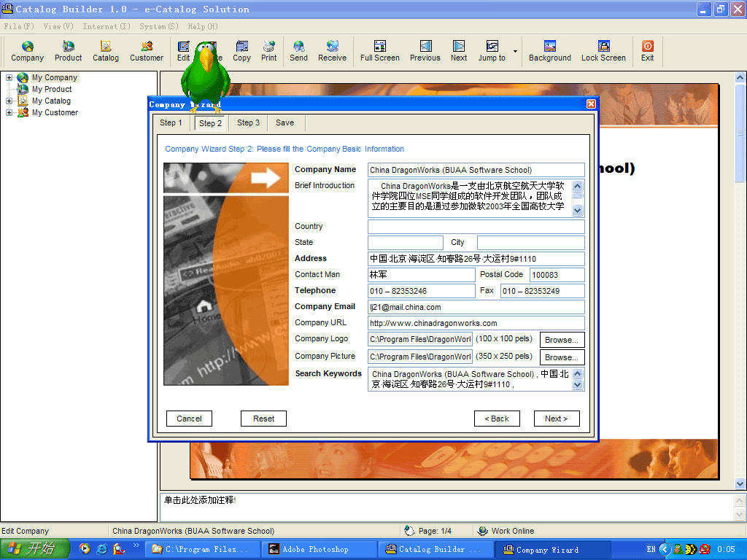Screen dimensions: 747x560
Task: Open the Catalog toolbar icon
Action: [x=106, y=51]
